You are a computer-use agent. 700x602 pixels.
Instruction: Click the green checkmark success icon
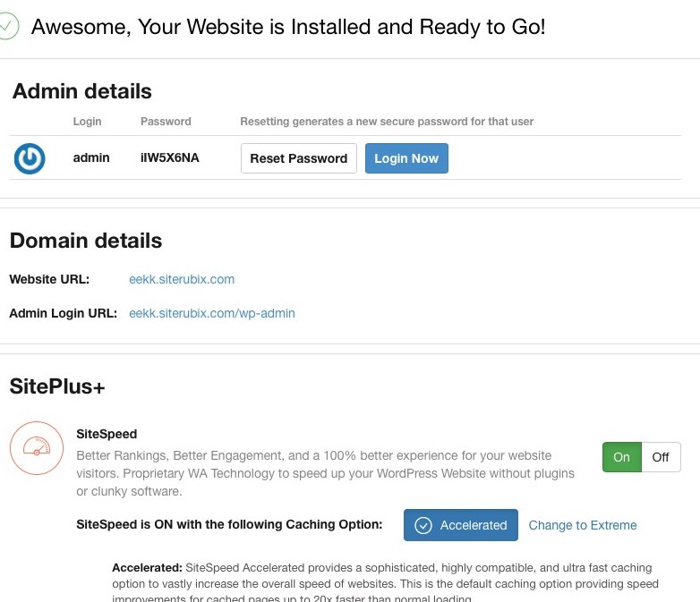pos(7,26)
